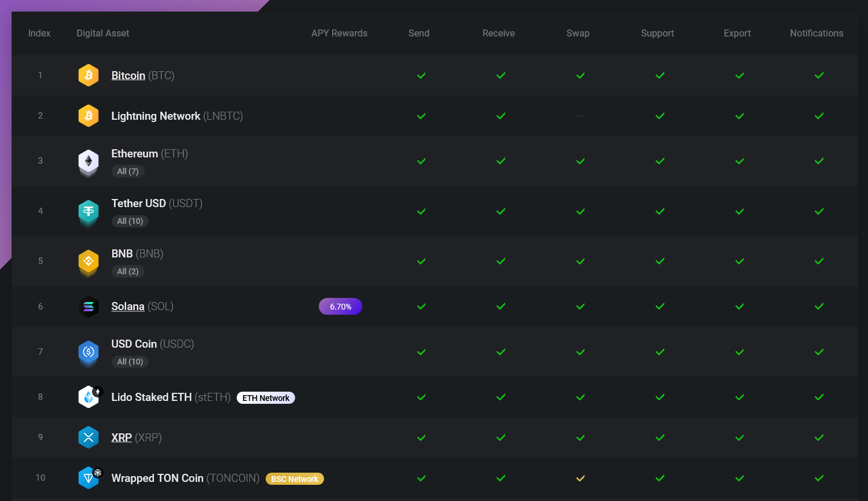Click the 6.70% APY badge for Solana
The height and width of the screenshot is (501, 868).
pos(340,307)
